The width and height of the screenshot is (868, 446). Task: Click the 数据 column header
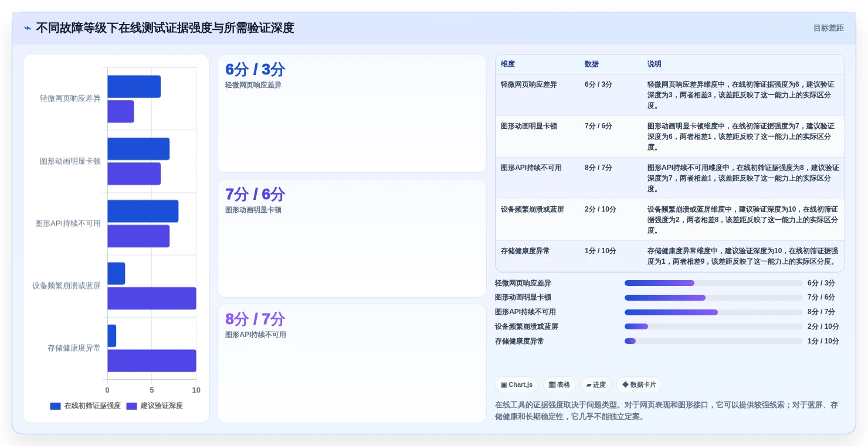point(592,64)
